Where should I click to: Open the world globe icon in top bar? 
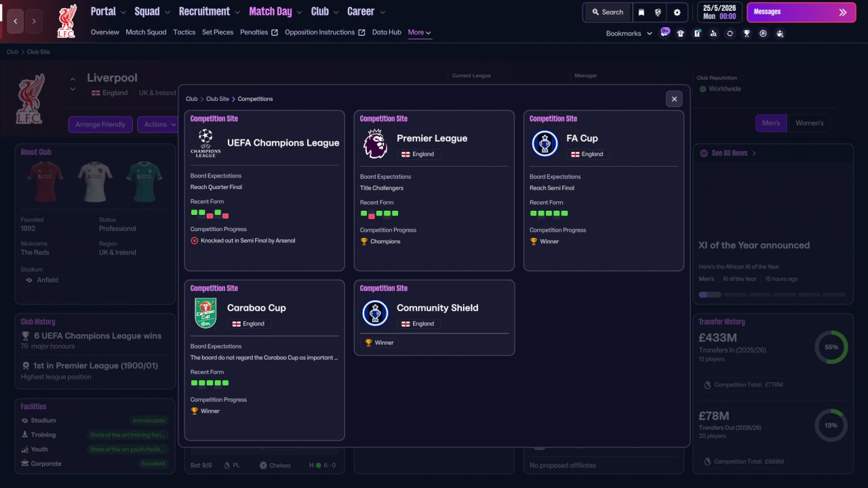[x=658, y=12]
